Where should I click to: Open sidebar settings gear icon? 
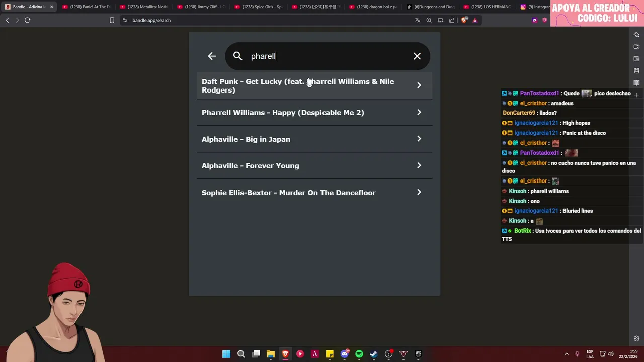636,338
